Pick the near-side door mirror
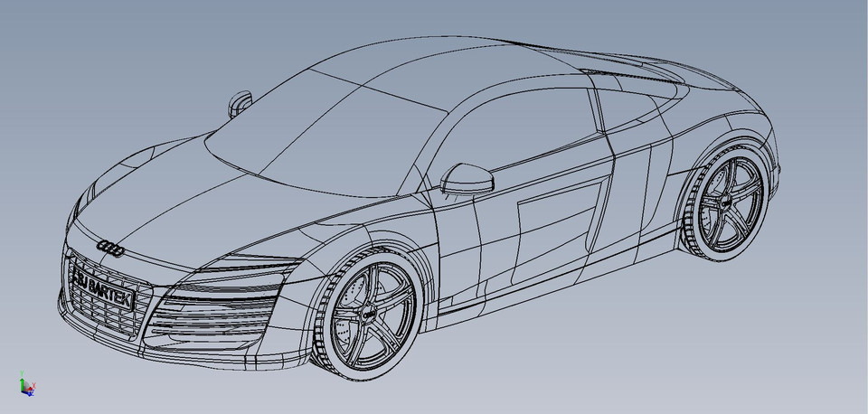Screen dimensions: 868x414 (467, 179)
